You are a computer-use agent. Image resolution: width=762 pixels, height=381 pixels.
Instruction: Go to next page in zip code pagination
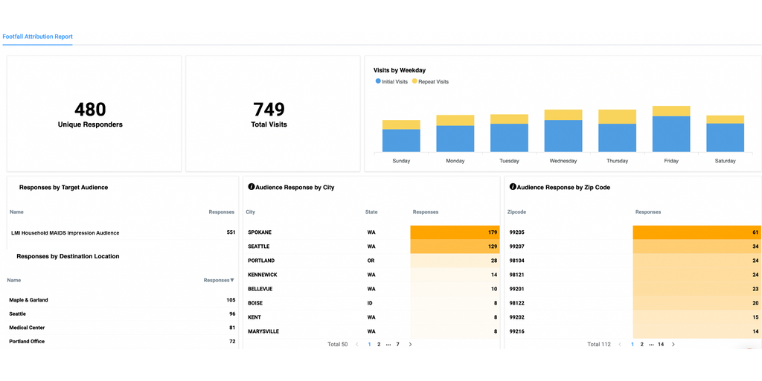[673, 345]
